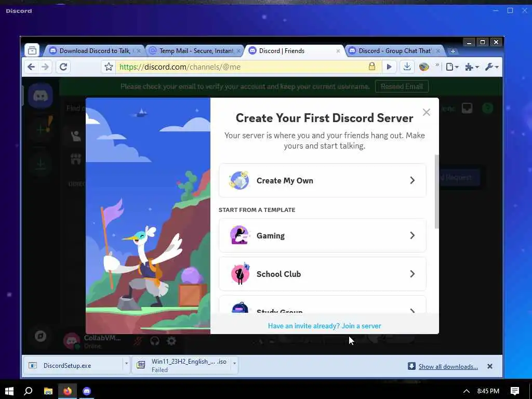
Task: Open DiscordSetup.exe download options arrow
Action: pyautogui.click(x=126, y=363)
